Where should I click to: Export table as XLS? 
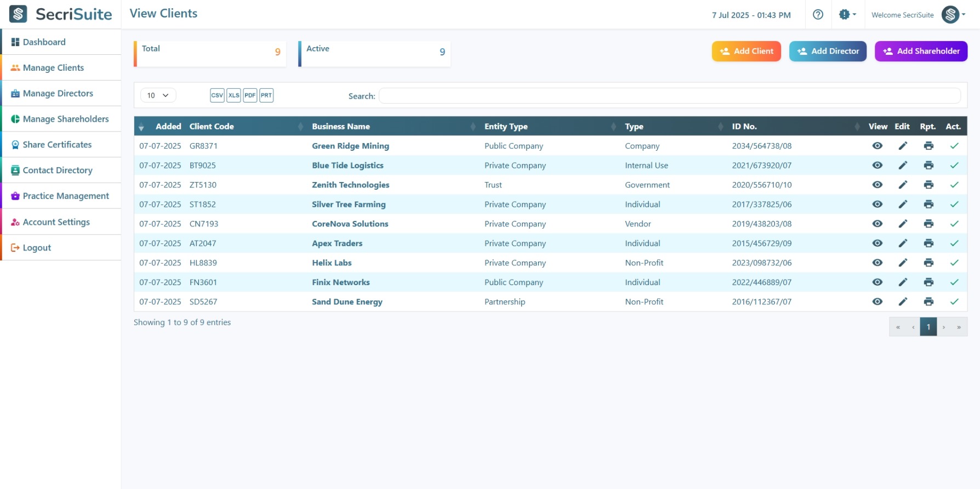234,95
